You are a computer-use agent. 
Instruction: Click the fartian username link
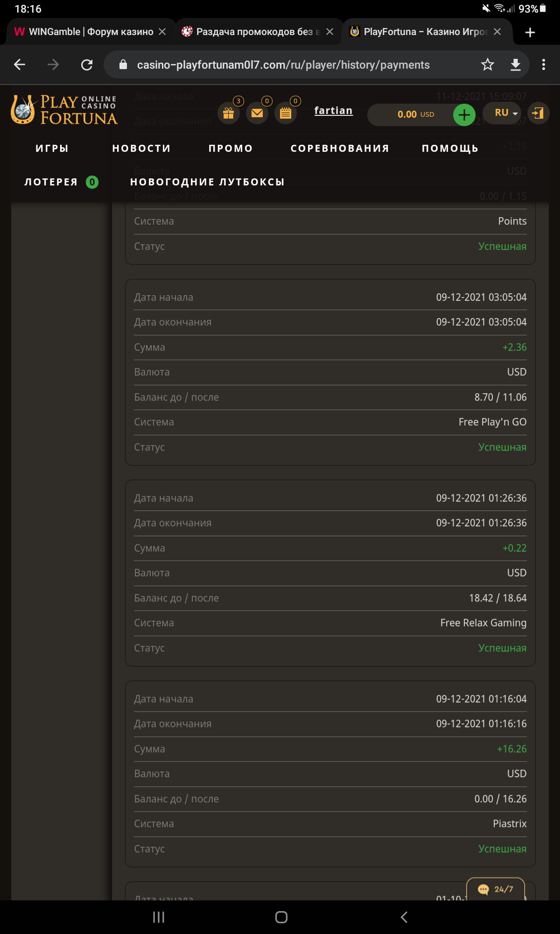[333, 111]
